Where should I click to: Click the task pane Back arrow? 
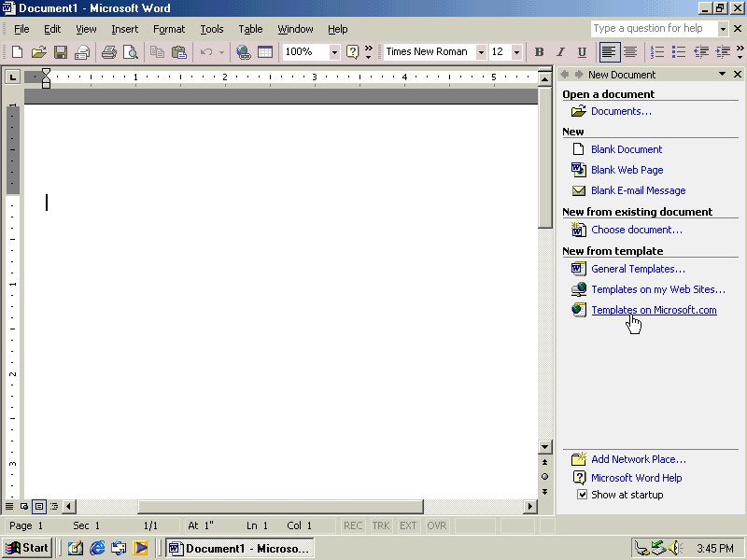(x=565, y=75)
